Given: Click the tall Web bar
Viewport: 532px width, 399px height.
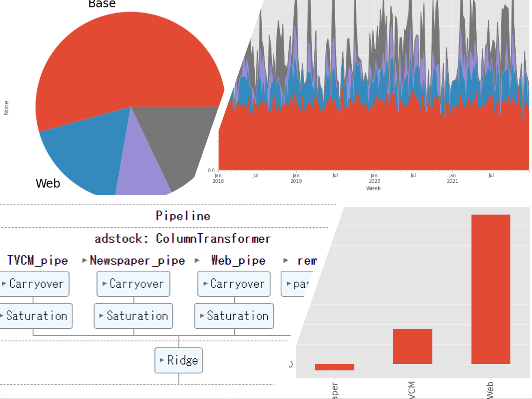Looking at the screenshot, I should coord(491,288).
